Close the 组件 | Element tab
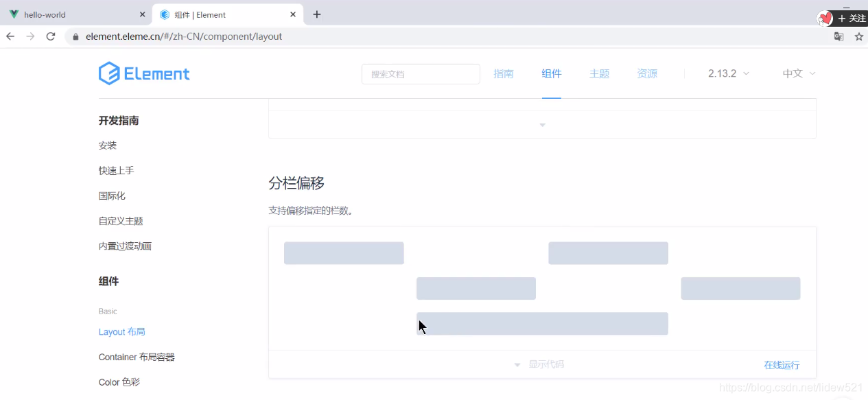Image resolution: width=868 pixels, height=400 pixels. 293,14
